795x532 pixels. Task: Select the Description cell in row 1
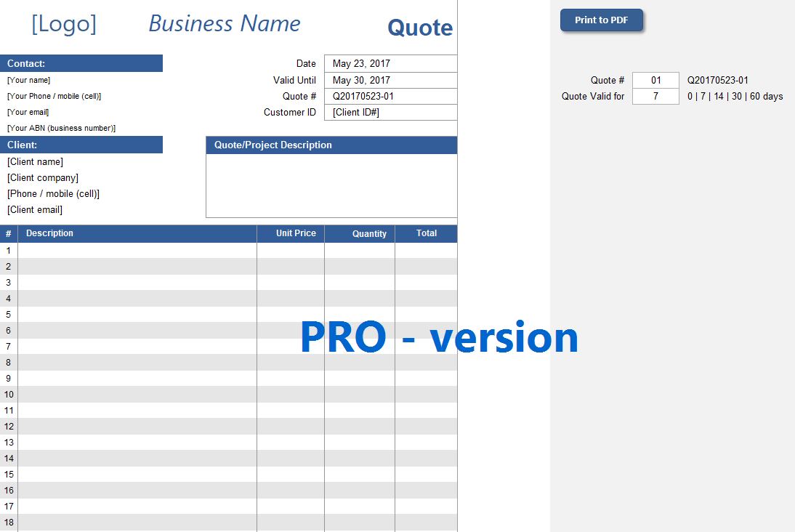(137, 251)
